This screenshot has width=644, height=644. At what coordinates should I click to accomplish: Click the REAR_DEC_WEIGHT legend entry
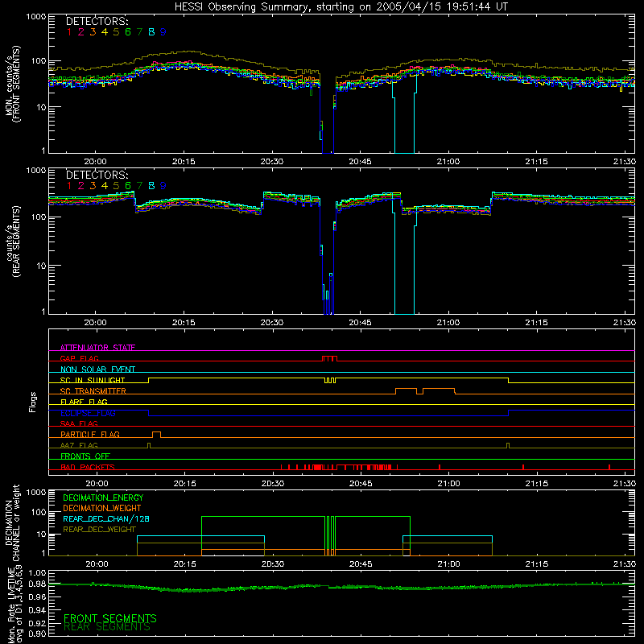click(x=99, y=530)
